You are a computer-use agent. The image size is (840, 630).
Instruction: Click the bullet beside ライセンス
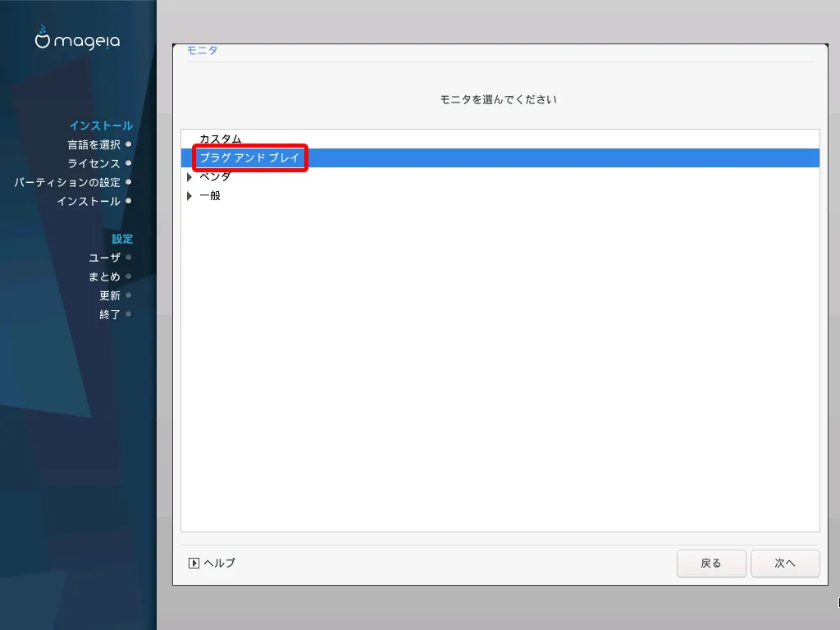129,163
